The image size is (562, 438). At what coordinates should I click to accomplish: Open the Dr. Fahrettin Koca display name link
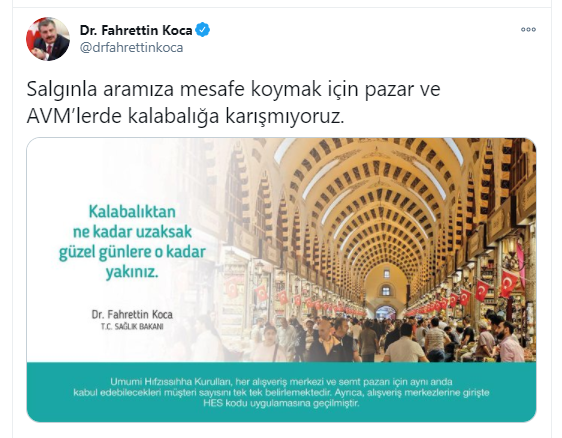coord(136,30)
